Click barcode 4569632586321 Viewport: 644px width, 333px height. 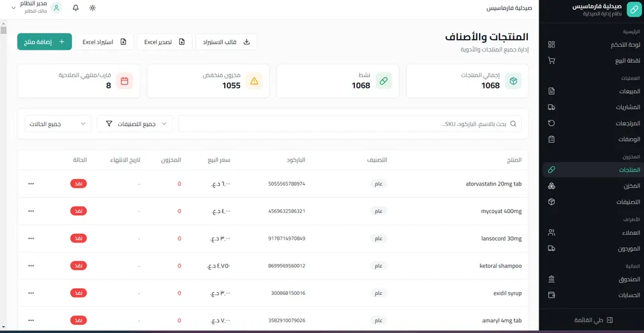point(286,211)
